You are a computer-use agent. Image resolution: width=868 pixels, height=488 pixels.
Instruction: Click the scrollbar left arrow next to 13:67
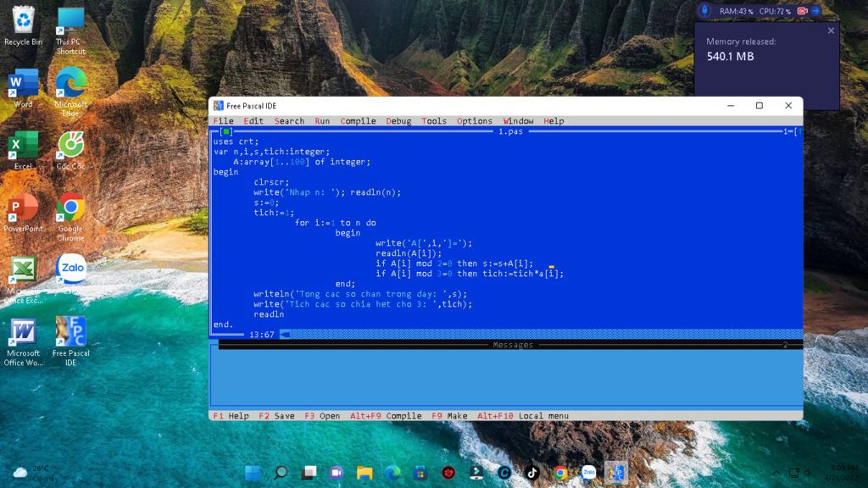click(285, 334)
